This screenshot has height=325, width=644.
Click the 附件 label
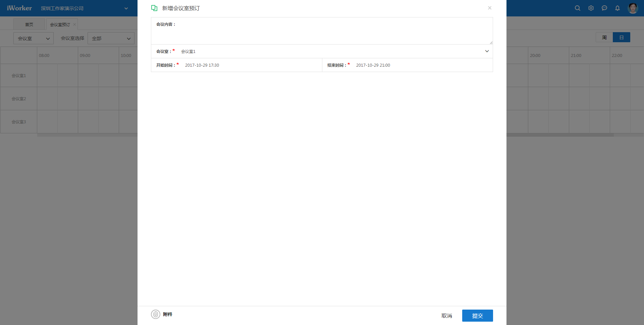(168, 314)
